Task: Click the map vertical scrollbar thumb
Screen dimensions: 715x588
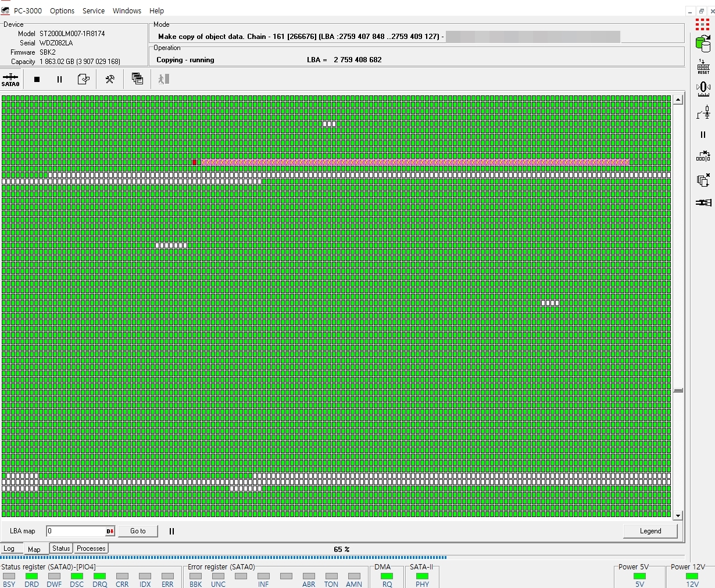Action: tap(678, 390)
